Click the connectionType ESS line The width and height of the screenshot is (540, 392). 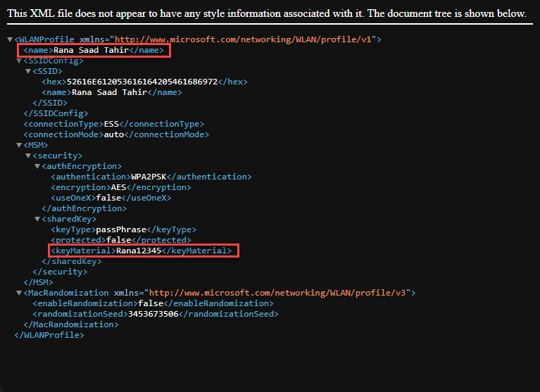(x=113, y=124)
